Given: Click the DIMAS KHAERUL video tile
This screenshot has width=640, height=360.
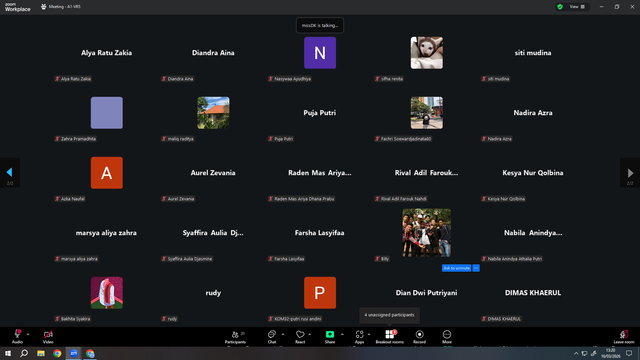Looking at the screenshot, I should pos(533,293).
